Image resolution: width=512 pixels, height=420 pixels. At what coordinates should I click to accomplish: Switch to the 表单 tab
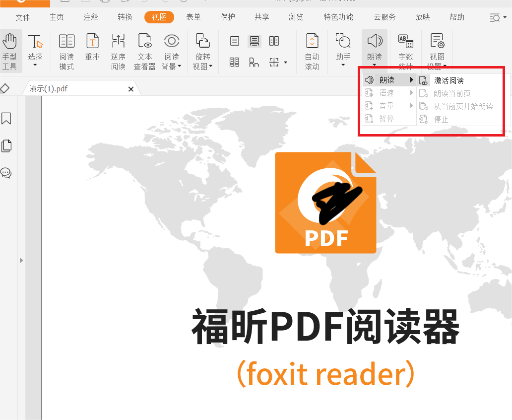point(193,17)
